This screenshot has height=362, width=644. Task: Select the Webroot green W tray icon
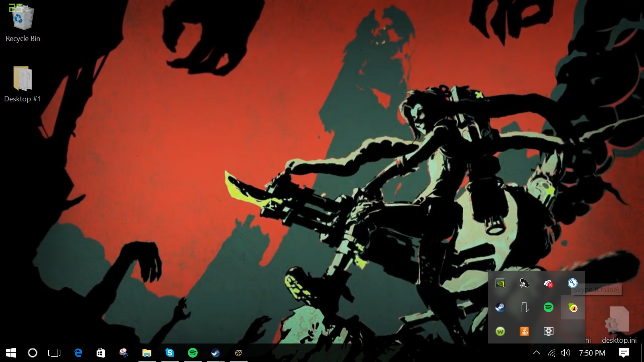coord(500,331)
